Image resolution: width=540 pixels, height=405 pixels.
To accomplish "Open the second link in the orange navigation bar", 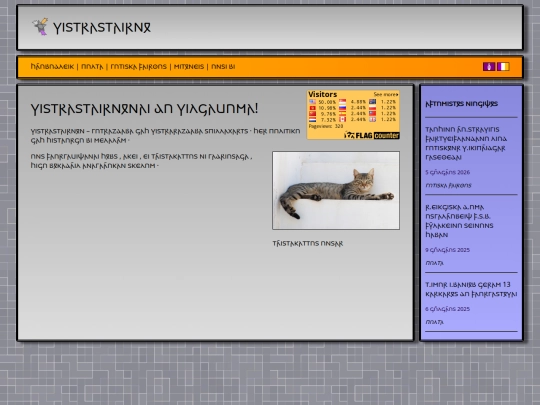I will (92, 67).
